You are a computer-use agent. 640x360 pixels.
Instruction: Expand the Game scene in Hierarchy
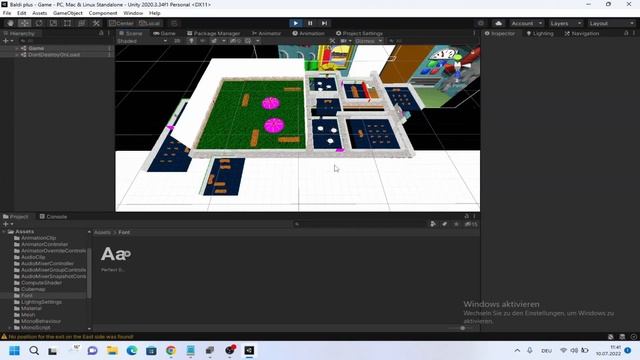click(17, 48)
